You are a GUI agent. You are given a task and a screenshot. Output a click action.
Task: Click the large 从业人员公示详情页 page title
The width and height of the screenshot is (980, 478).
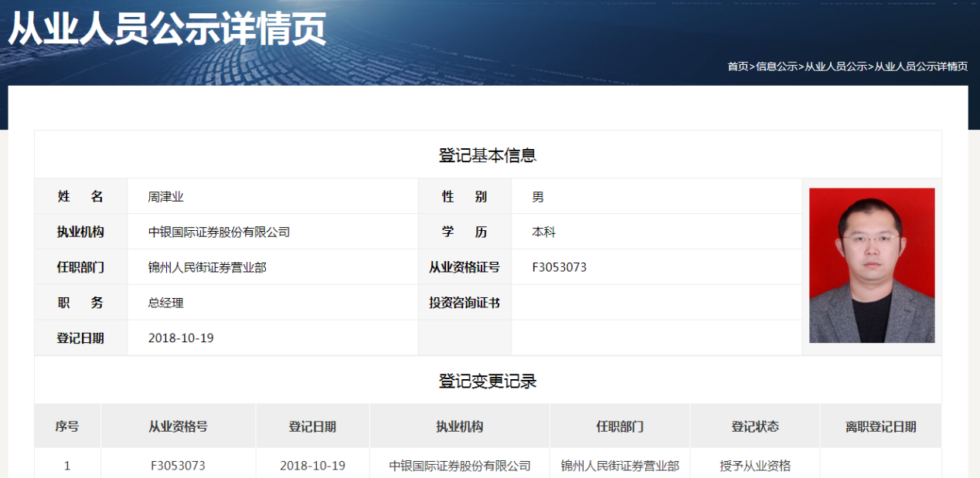click(x=167, y=29)
